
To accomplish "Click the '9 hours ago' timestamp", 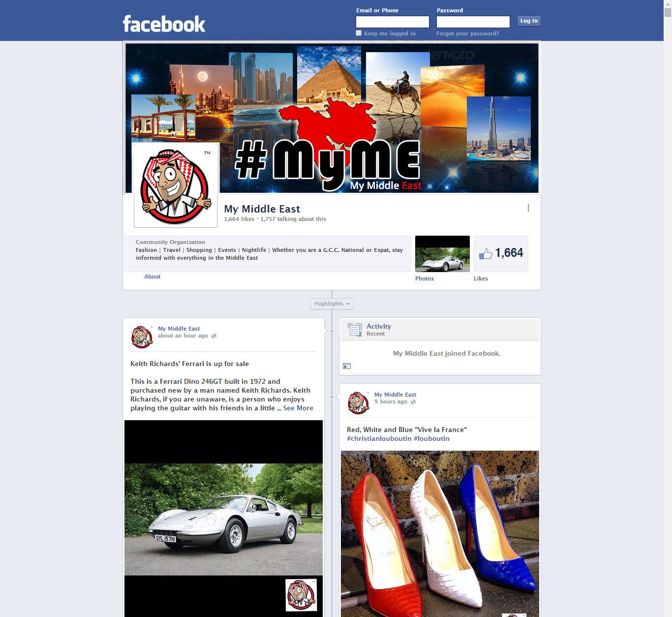I will (391, 401).
